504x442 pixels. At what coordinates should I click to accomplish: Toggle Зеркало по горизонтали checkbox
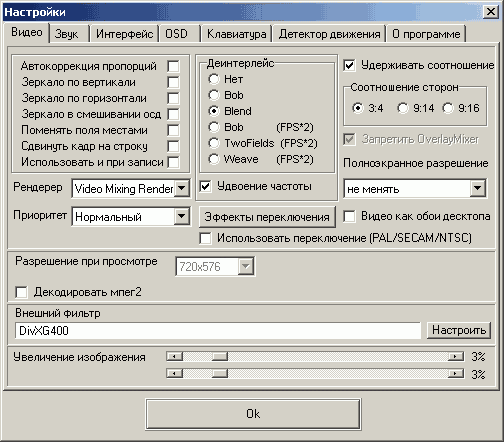tap(173, 98)
